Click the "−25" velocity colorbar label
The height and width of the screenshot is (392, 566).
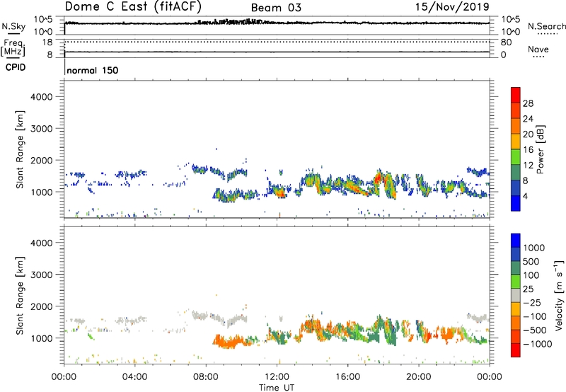[x=532, y=303]
